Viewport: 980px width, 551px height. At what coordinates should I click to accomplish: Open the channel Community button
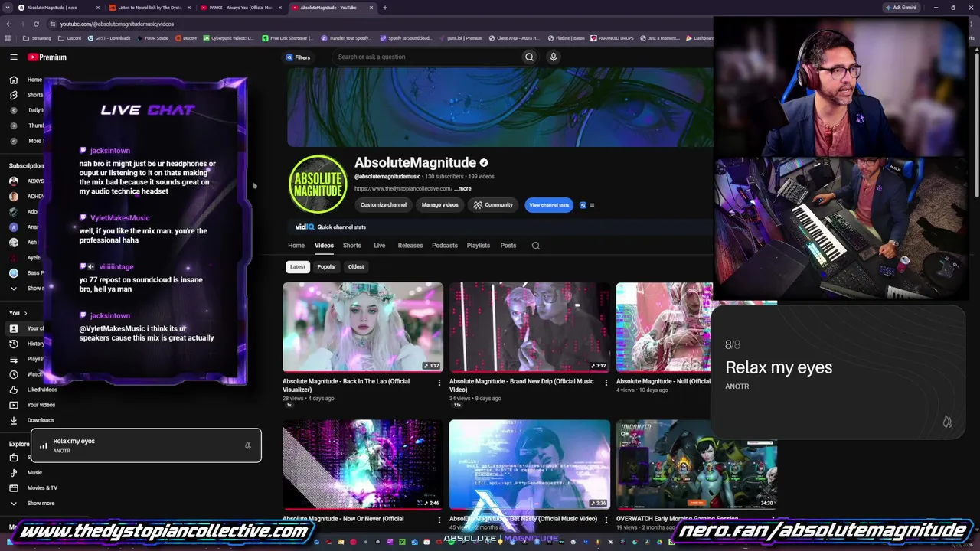[x=493, y=205]
